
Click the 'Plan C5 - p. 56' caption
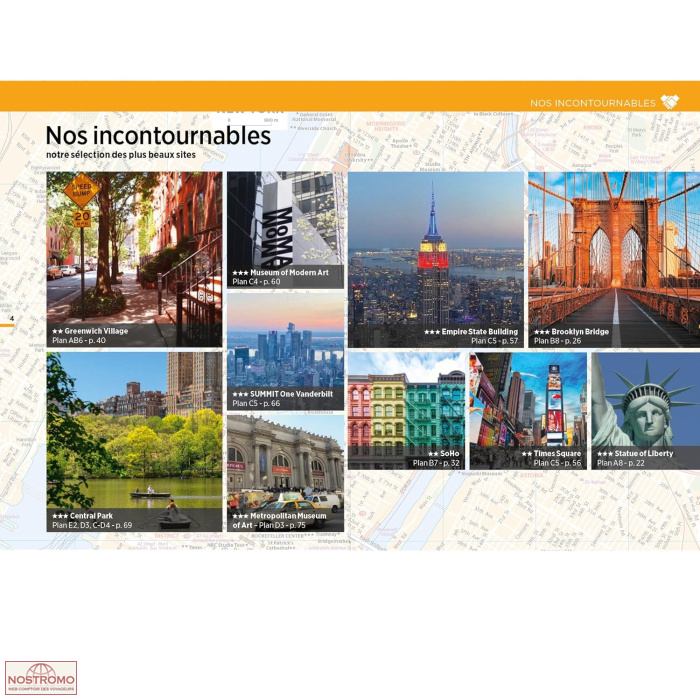point(557,463)
